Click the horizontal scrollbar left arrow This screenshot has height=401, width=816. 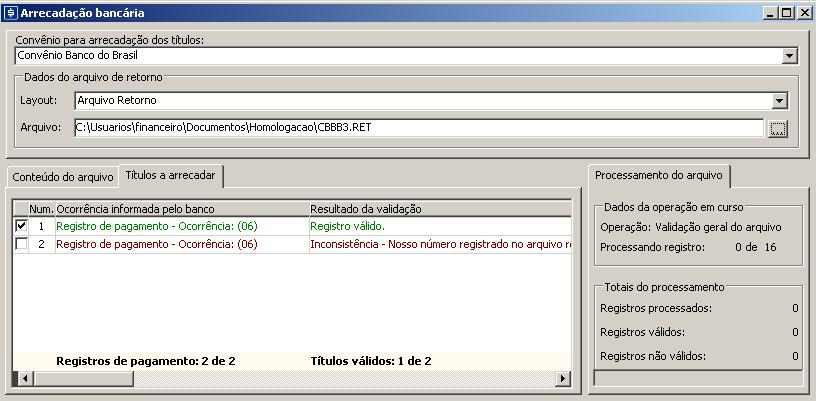pos(20,379)
